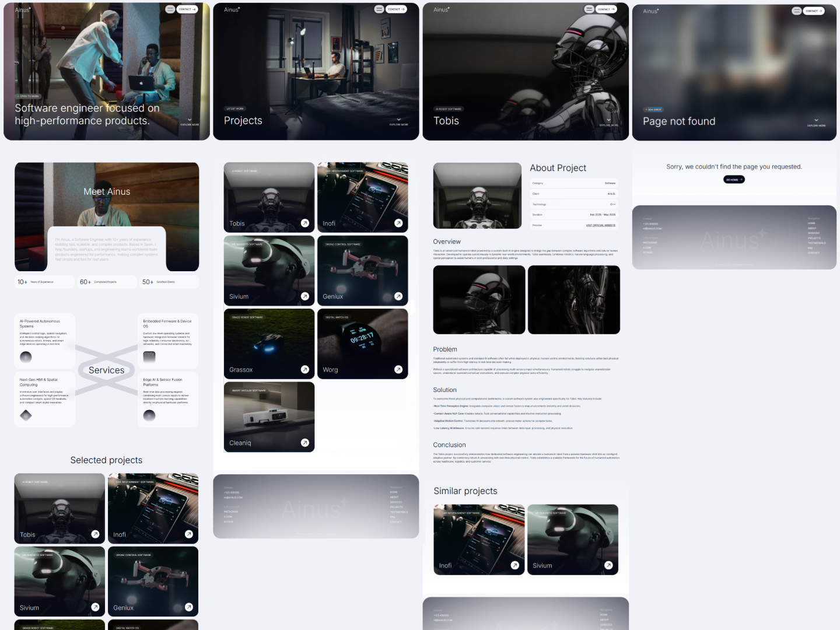Viewport: 840px width, 630px height.
Task: Expand Explore More chevron on Page not found hero
Action: 816,121
